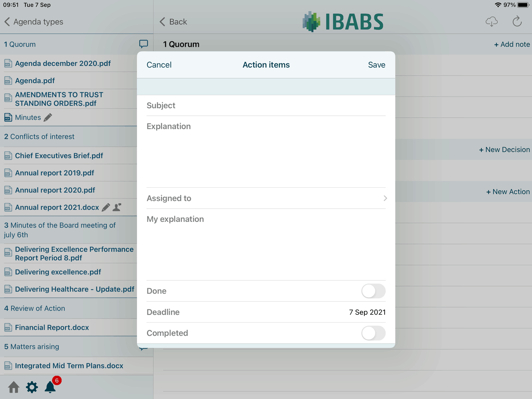Viewport: 532px width, 399px height.
Task: Cancel the Action items dialog
Action: coord(159,65)
